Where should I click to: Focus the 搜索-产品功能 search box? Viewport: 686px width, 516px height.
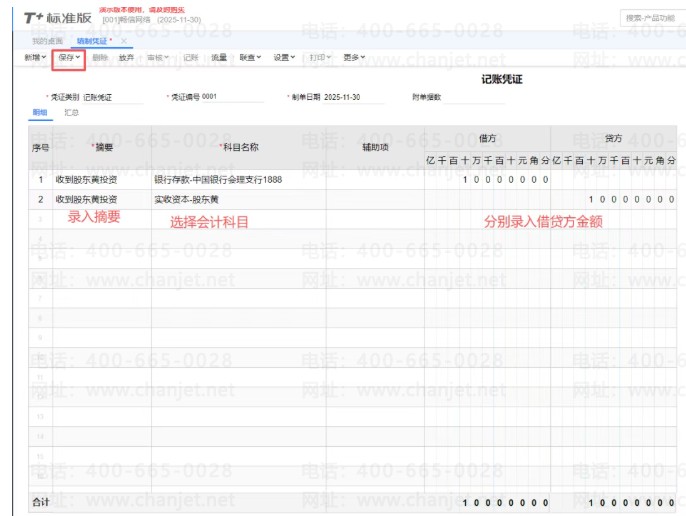[653, 18]
